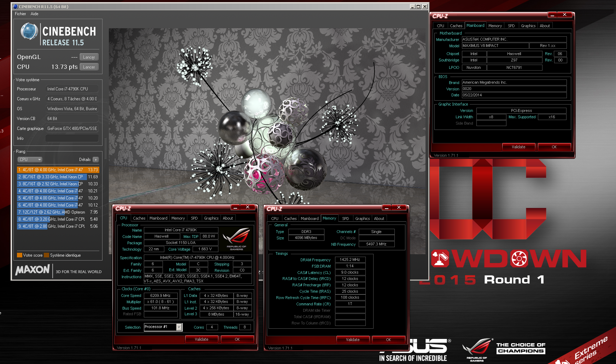Minimize the Cinebench window
This screenshot has width=616, height=364.
tap(412, 6)
